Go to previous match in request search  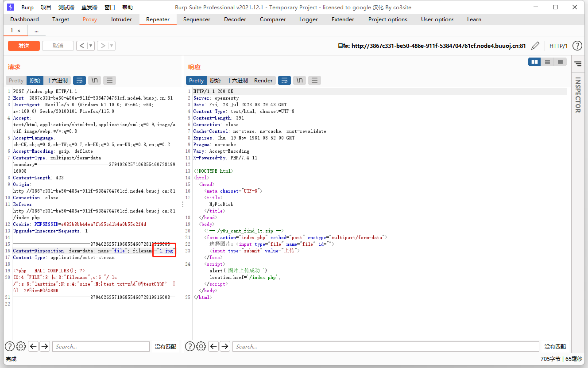point(33,346)
